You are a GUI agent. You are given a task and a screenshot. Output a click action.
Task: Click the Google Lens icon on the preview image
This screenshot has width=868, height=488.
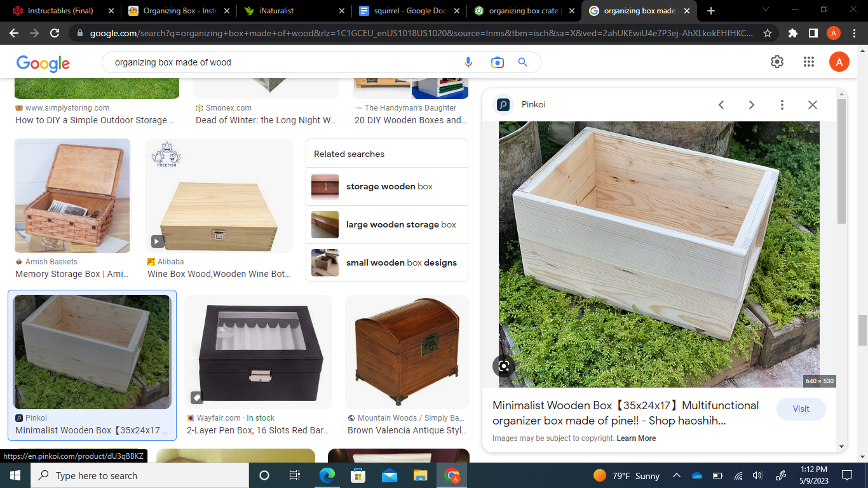[503, 366]
